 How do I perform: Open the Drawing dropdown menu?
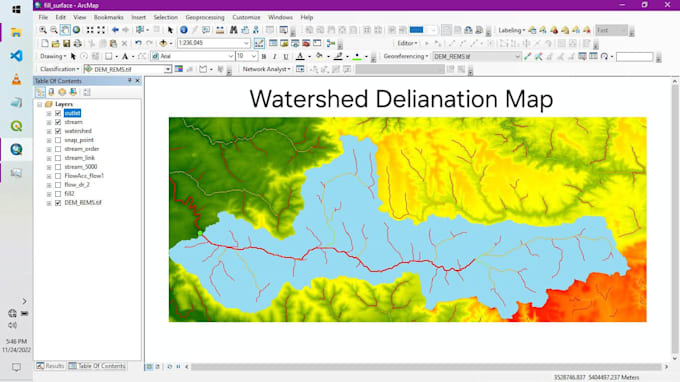tap(53, 56)
